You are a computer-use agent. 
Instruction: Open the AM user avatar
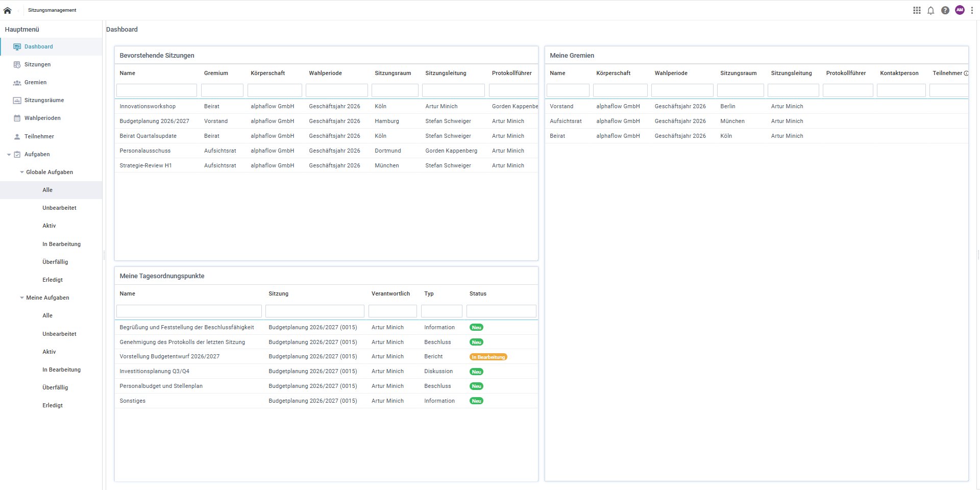(x=960, y=10)
